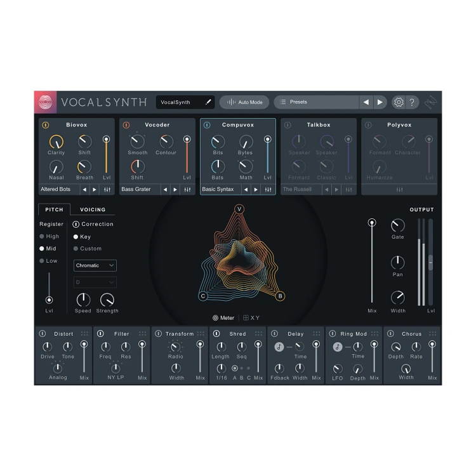Load the next global preset arrow
The height and width of the screenshot is (476, 476).
(x=380, y=102)
